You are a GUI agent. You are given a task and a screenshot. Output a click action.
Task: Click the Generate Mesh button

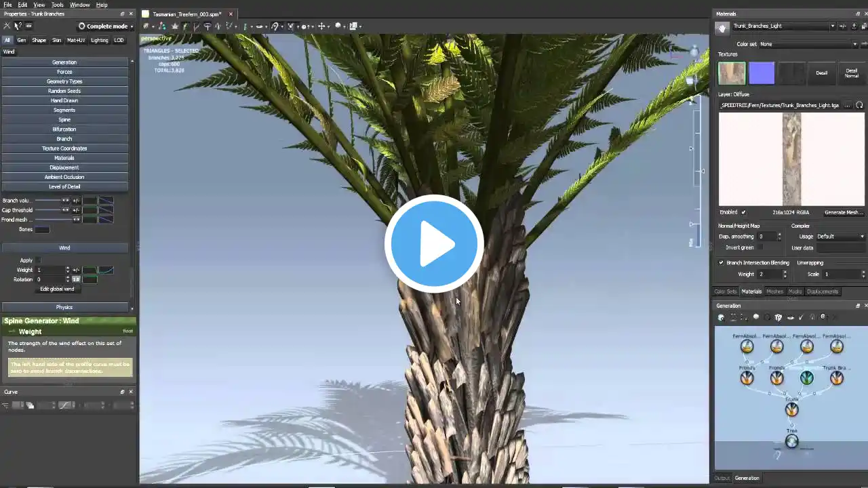point(844,212)
